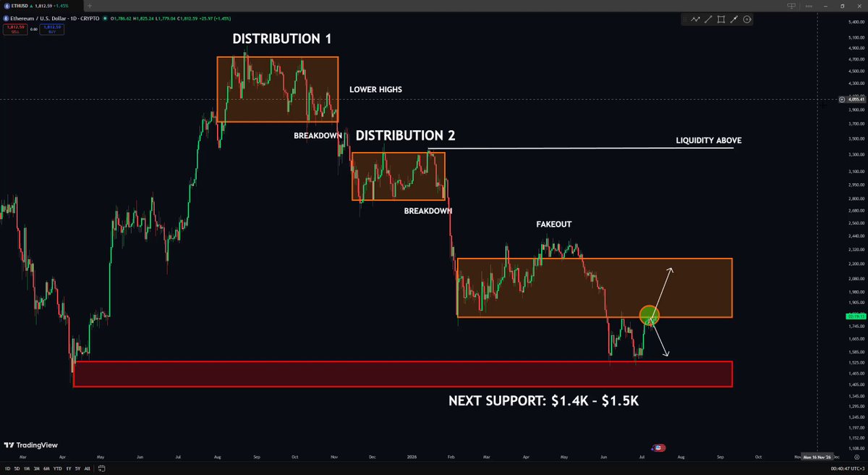Select the 3M time range
The height and width of the screenshot is (475, 868).
(x=37, y=468)
